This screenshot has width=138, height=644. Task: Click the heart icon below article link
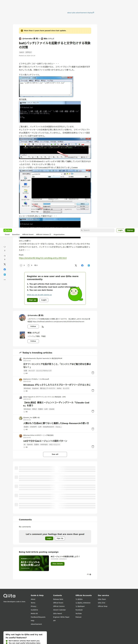(21, 266)
